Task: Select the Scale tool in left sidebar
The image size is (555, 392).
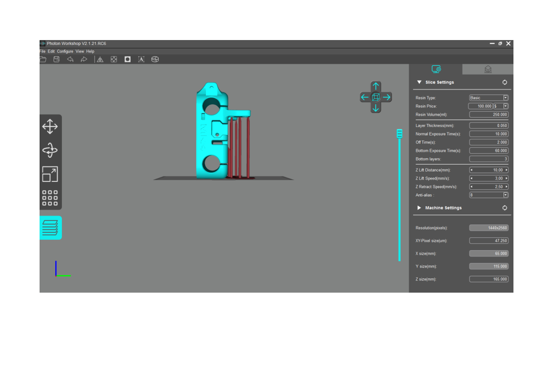Action: [50, 174]
